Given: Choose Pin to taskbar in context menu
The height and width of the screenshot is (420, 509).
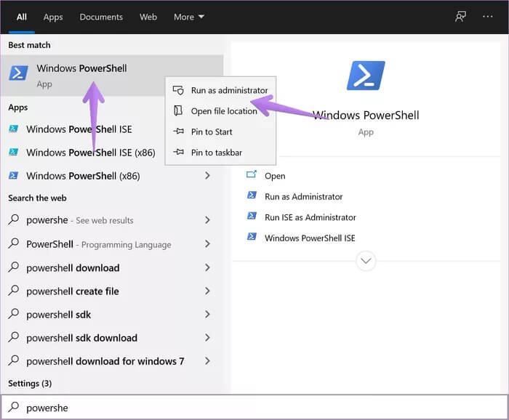Looking at the screenshot, I should (221, 153).
